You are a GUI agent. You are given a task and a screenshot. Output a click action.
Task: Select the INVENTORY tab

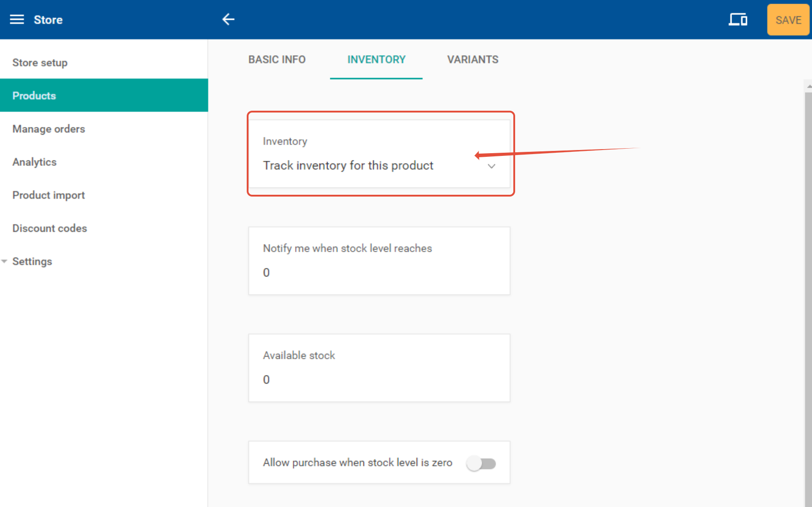tap(376, 60)
